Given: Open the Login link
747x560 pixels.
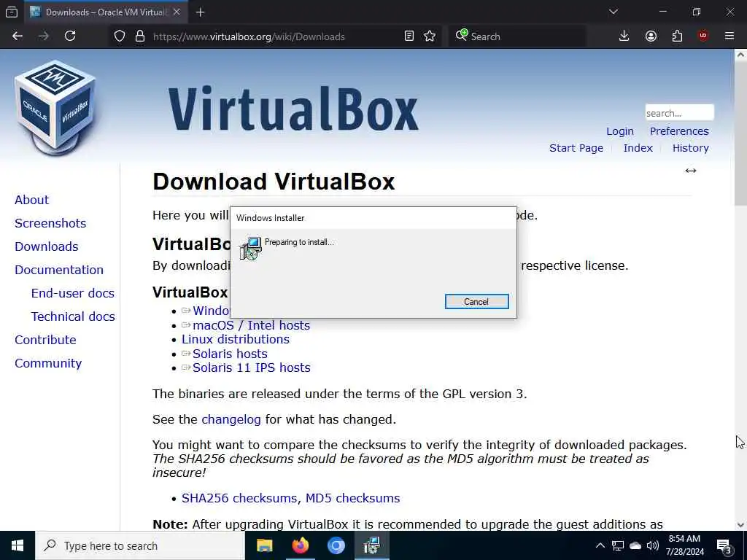Looking at the screenshot, I should (620, 131).
